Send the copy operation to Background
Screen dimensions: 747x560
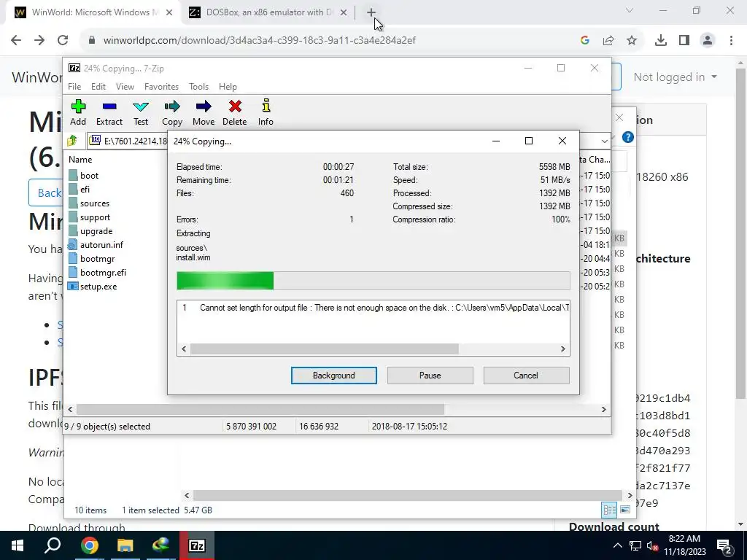click(x=334, y=376)
